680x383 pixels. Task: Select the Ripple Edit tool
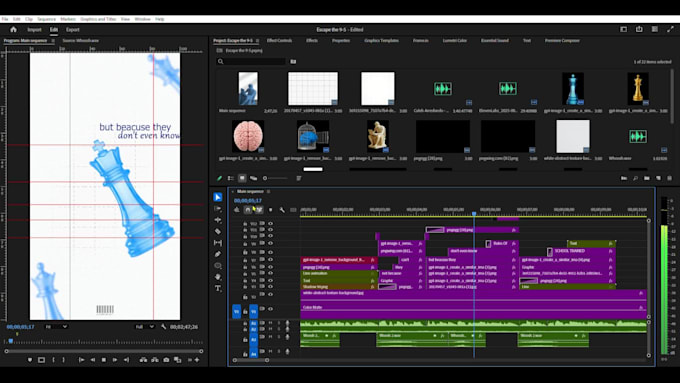218,220
